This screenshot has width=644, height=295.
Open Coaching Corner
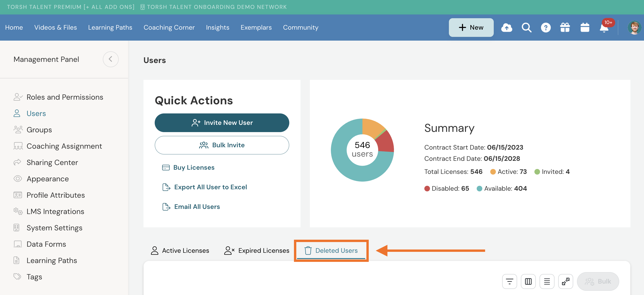[169, 28]
